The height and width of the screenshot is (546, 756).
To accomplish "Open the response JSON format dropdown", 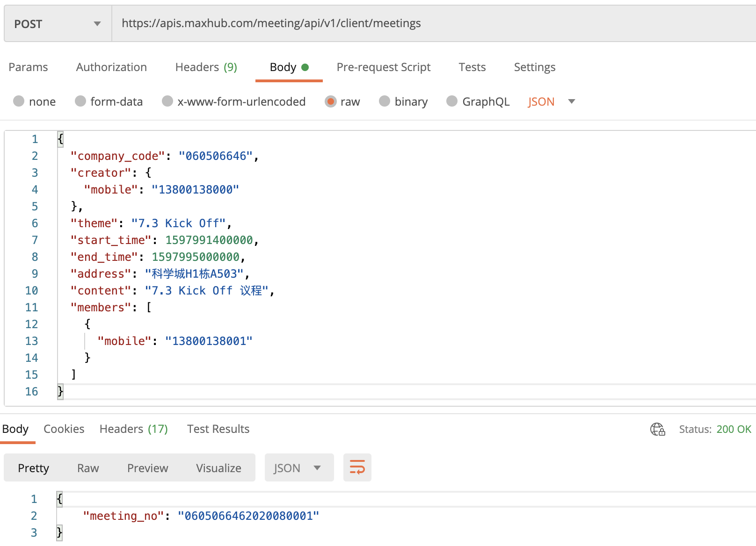I will click(298, 468).
